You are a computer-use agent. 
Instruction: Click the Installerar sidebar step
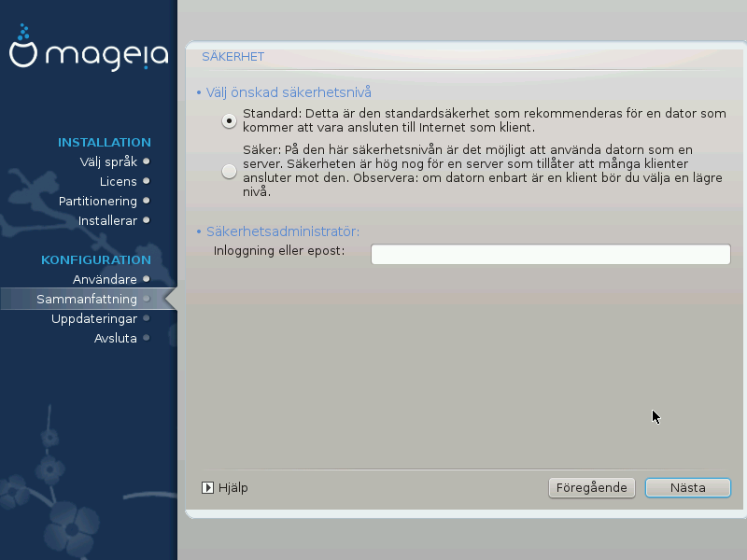[x=107, y=220]
